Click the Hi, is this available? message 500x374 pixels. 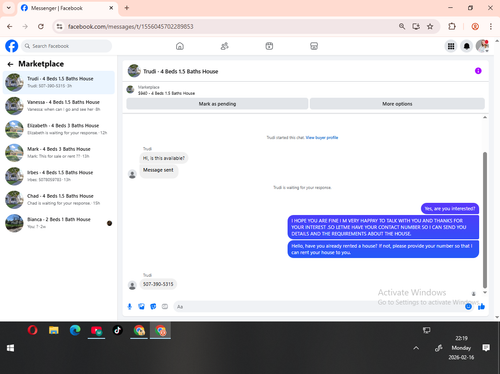(164, 158)
